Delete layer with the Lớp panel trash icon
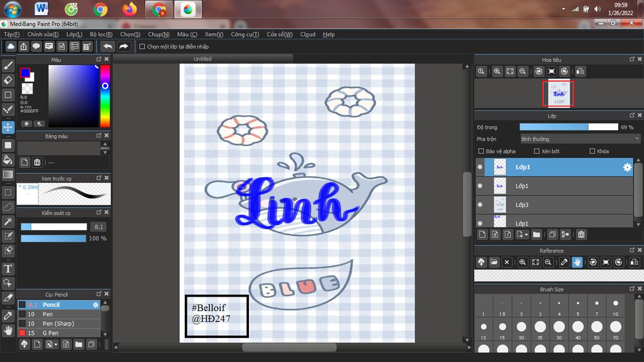Image resolution: width=644 pixels, height=362 pixels. 581,234
